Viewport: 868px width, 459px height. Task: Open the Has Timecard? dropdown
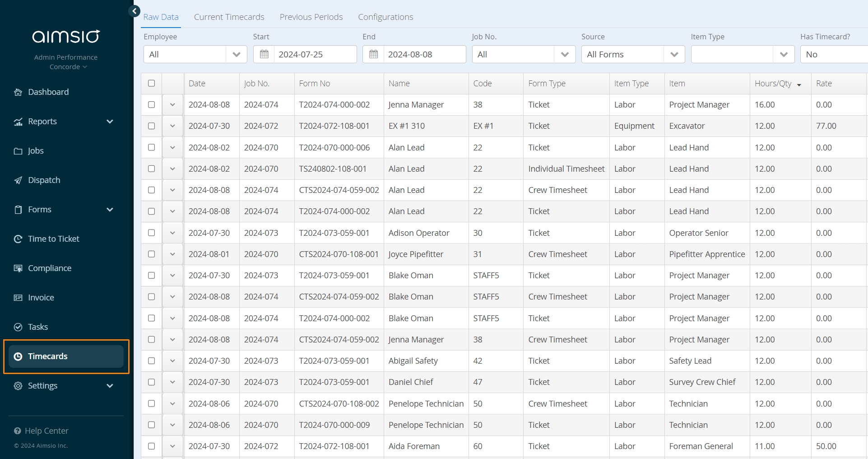click(834, 54)
